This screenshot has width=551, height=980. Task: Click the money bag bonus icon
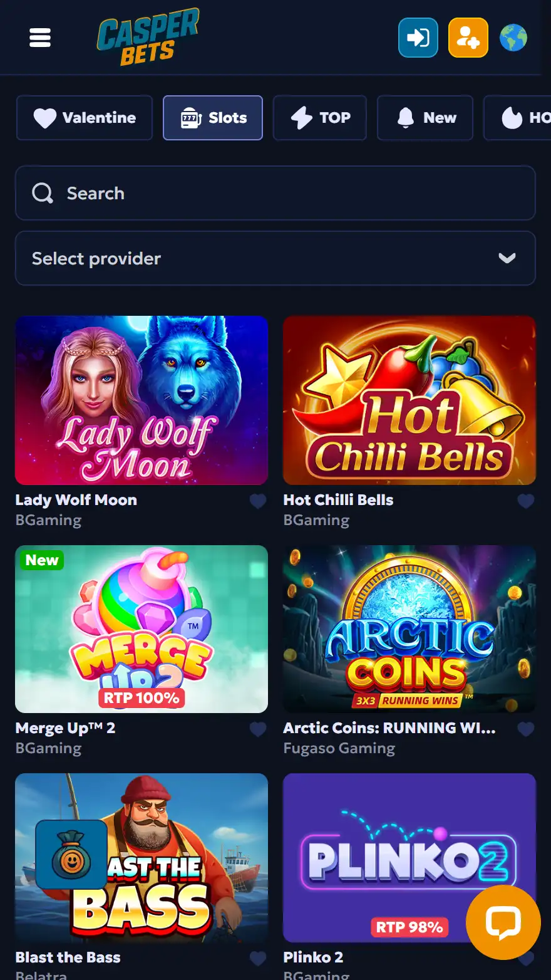pos(71,854)
